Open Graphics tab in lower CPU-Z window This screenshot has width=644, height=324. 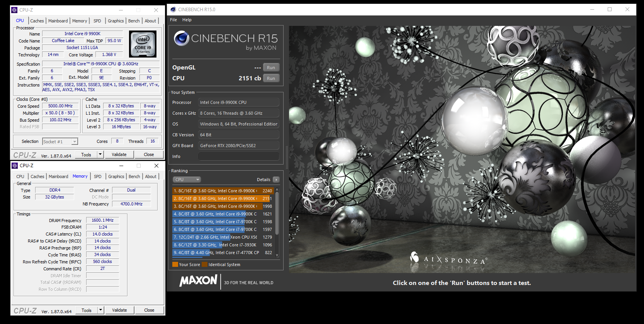pyautogui.click(x=116, y=176)
